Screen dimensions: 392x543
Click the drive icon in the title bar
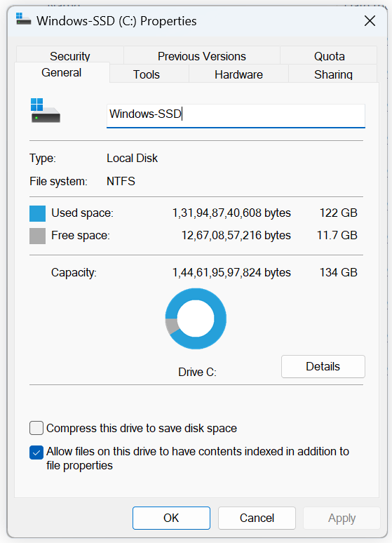23,19
